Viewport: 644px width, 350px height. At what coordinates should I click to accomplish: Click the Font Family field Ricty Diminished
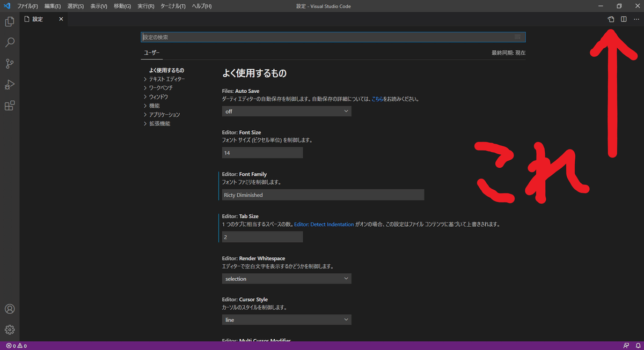point(323,195)
